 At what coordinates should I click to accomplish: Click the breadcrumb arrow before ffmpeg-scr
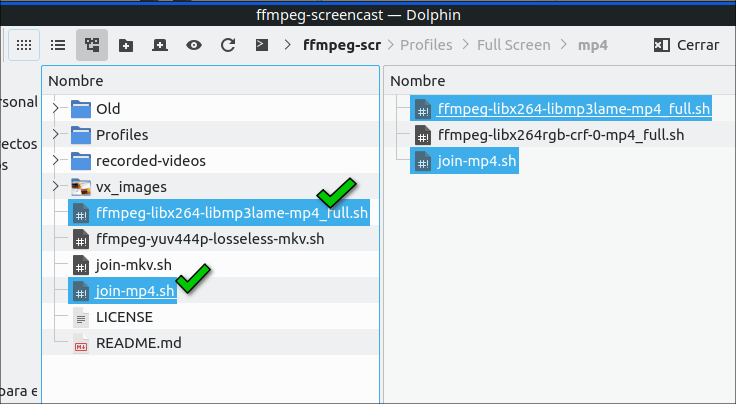tap(288, 45)
